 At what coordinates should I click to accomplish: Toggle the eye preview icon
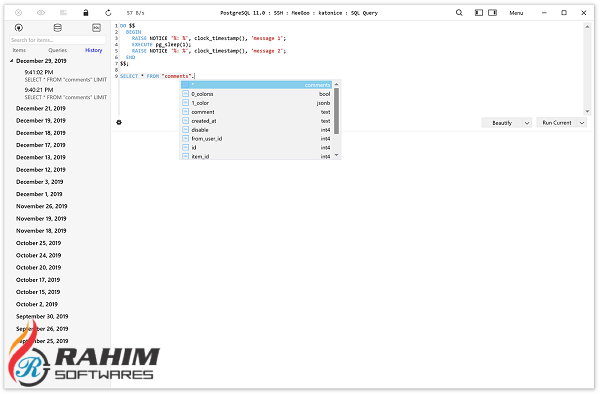click(x=41, y=13)
